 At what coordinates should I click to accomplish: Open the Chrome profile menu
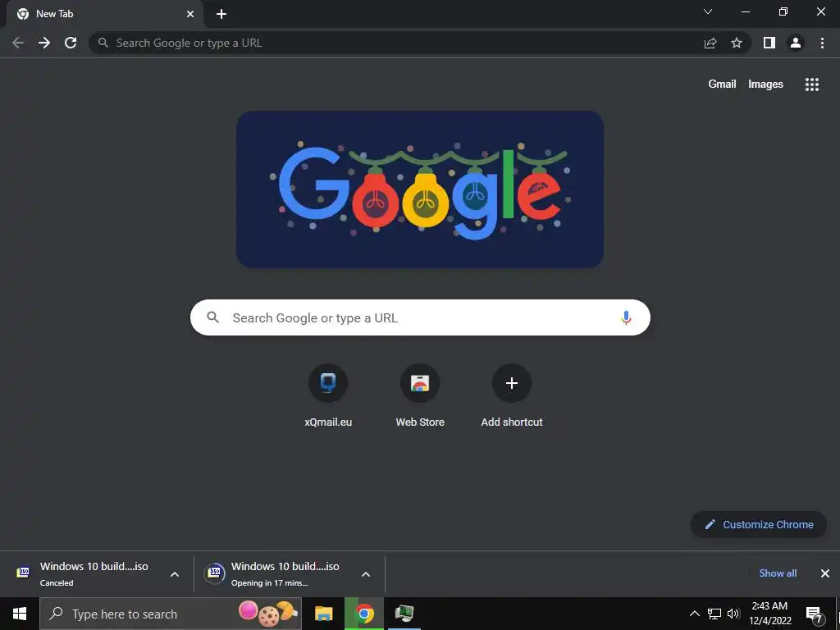tap(796, 43)
